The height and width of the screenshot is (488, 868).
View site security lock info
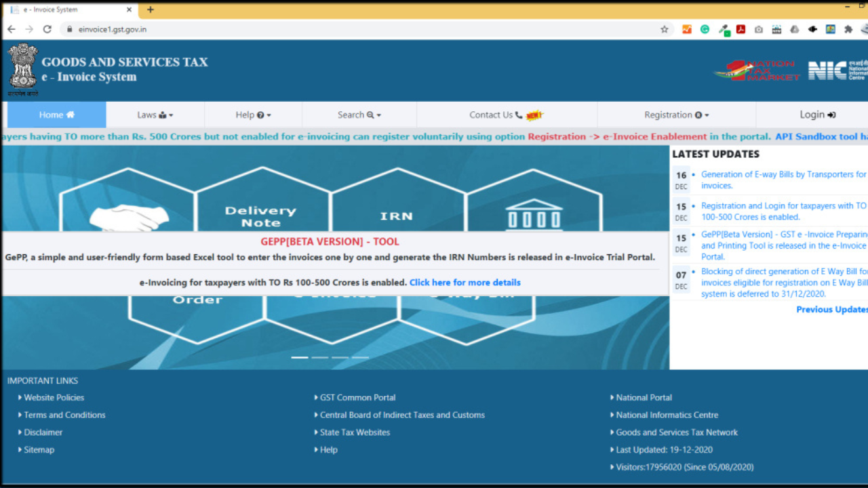coord(68,29)
